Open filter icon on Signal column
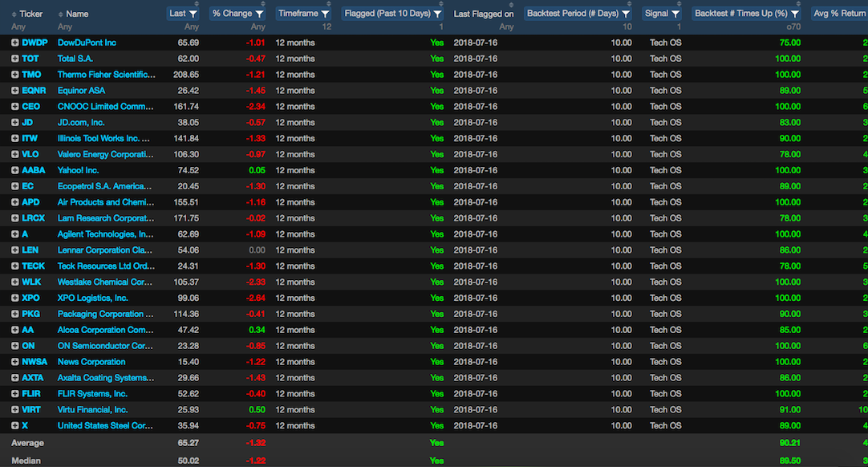Image resolution: width=868 pixels, height=467 pixels. 675,14
